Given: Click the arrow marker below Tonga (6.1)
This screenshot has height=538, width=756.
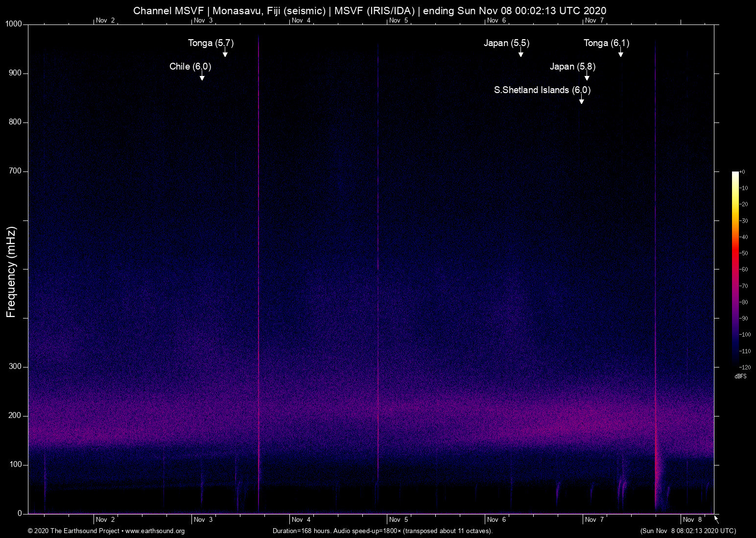Looking at the screenshot, I should [x=620, y=53].
